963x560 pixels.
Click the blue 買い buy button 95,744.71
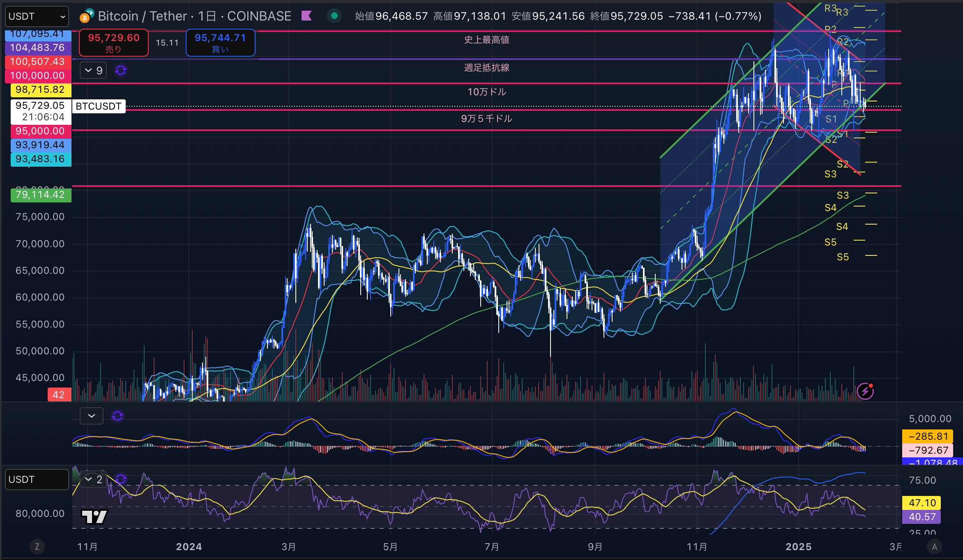click(x=221, y=43)
